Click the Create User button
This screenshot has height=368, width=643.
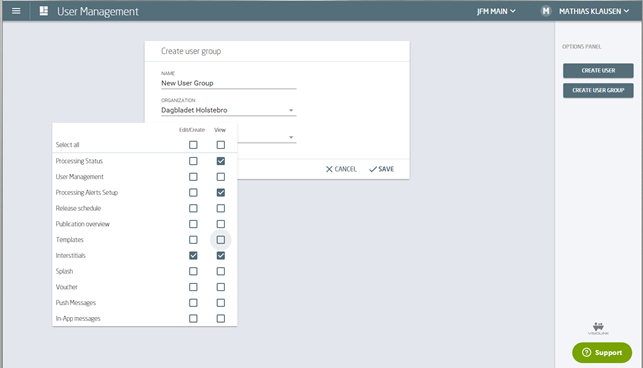(x=598, y=71)
